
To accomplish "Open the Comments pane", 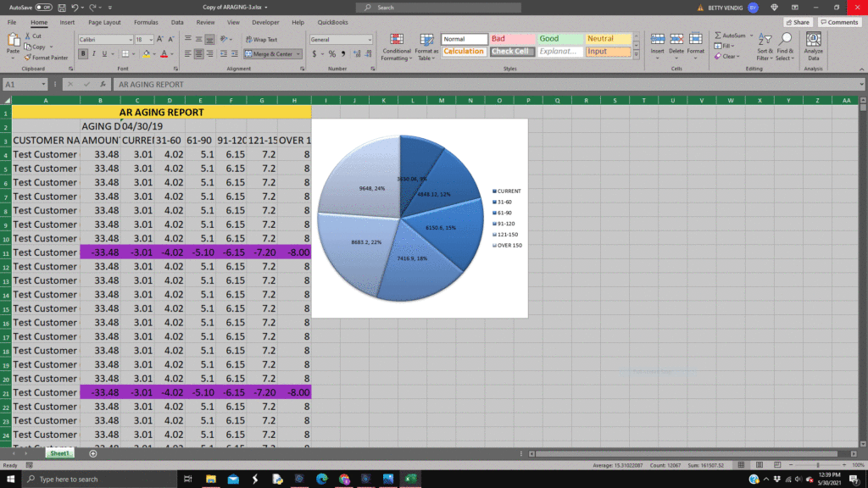I will click(x=839, y=22).
